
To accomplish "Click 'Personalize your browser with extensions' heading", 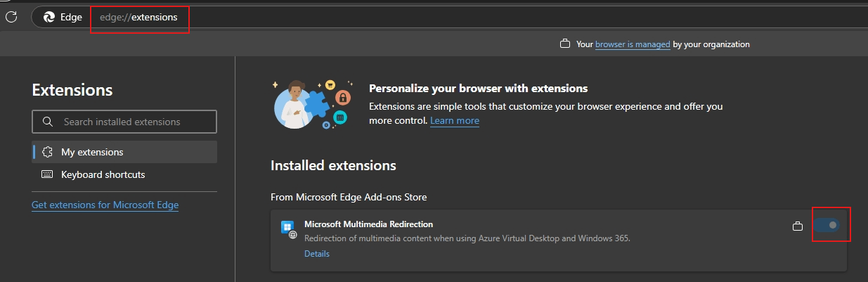I will coord(478,89).
